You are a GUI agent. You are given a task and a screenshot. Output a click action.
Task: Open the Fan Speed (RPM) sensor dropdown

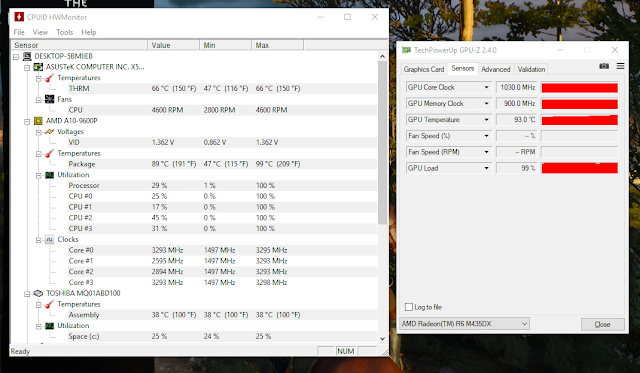[486, 152]
